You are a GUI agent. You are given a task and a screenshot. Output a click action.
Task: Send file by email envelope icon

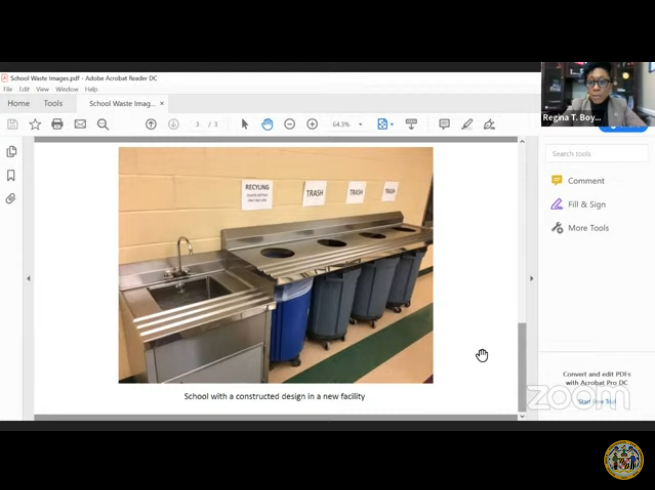tap(80, 124)
